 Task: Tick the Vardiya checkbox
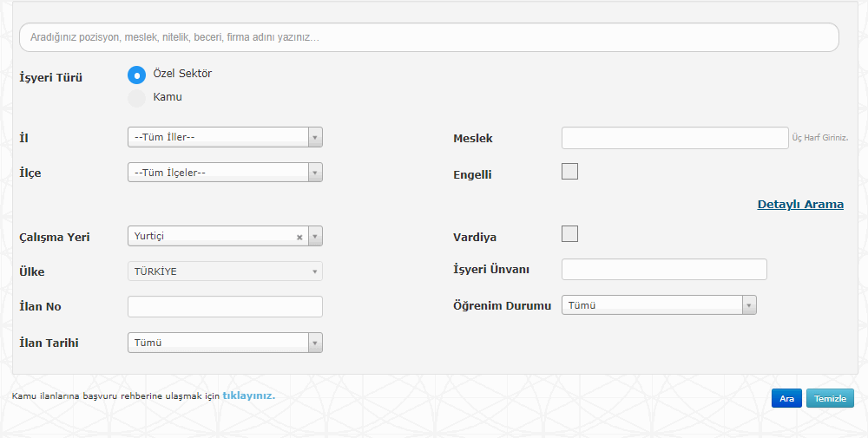570,234
